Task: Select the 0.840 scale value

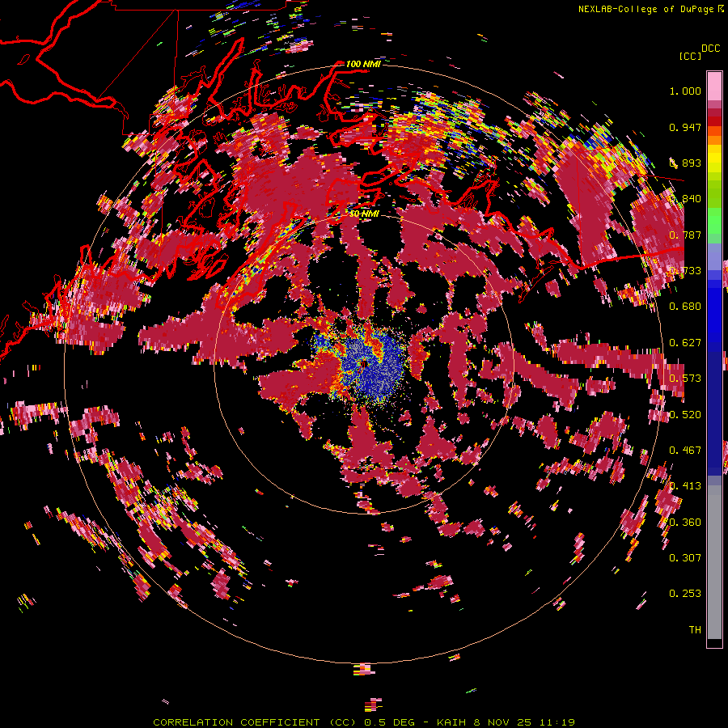Action: (x=685, y=199)
